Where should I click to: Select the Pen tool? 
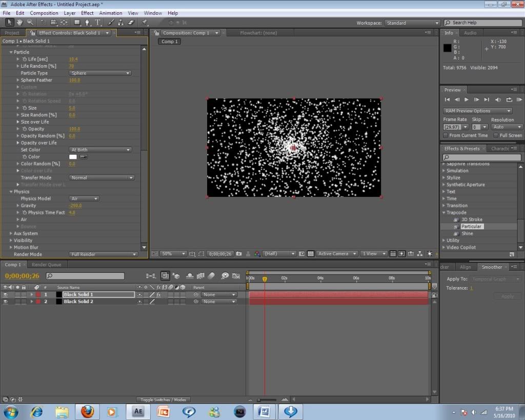(x=87, y=23)
